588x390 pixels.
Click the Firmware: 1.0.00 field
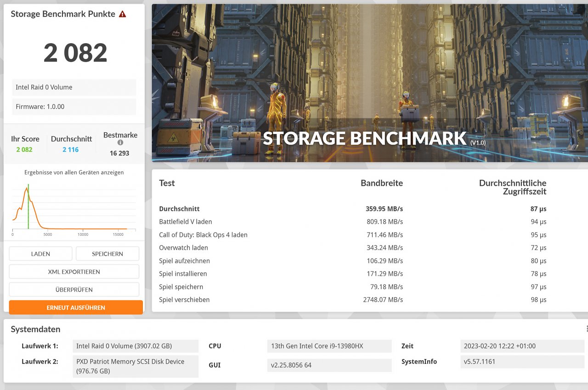[x=74, y=106]
